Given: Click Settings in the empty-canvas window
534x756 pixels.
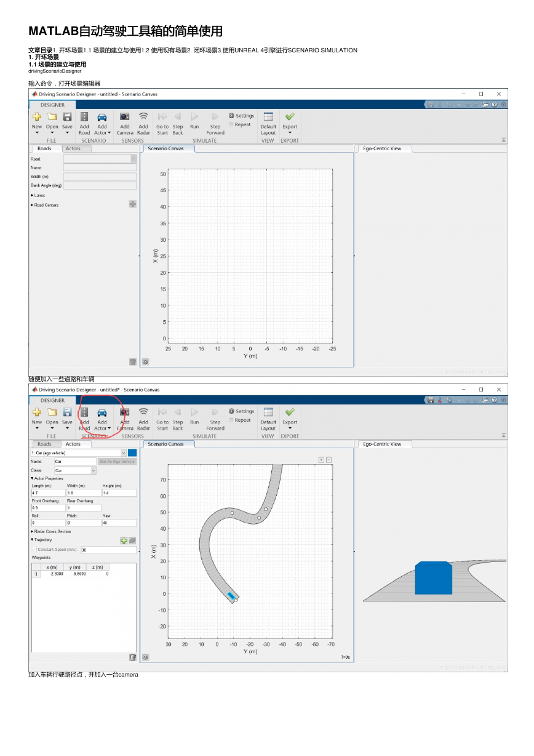Looking at the screenshot, I should [x=241, y=116].
